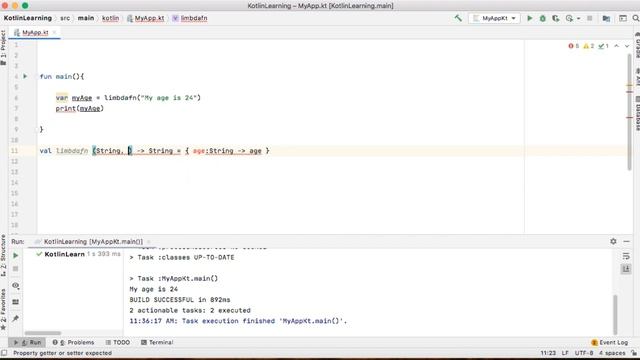
Task: Click the main breadcrumb
Action: (86, 18)
